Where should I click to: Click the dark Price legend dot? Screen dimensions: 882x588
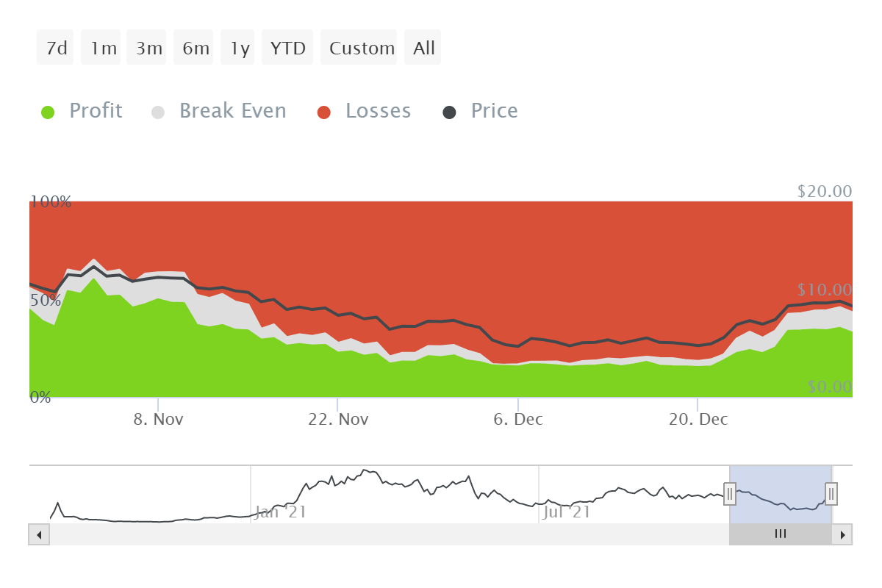tap(449, 112)
